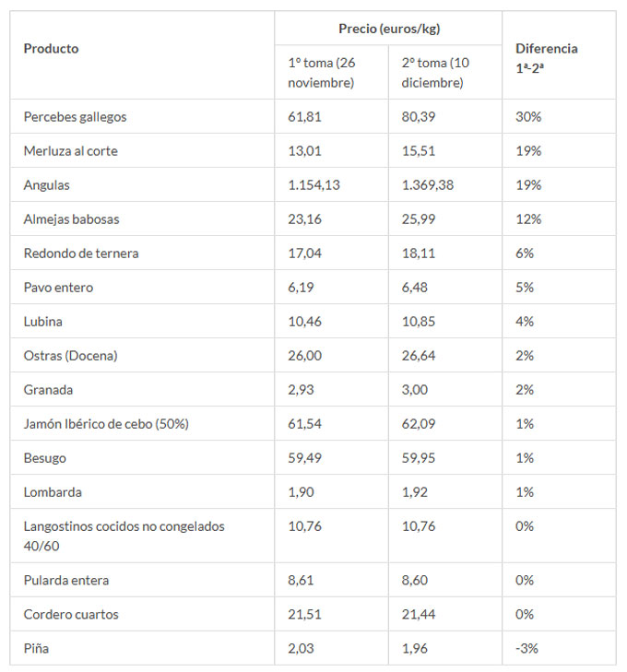Image resolution: width=627 pixels, height=672 pixels.
Task: Select the Piña difference value -3%
Action: 527,648
